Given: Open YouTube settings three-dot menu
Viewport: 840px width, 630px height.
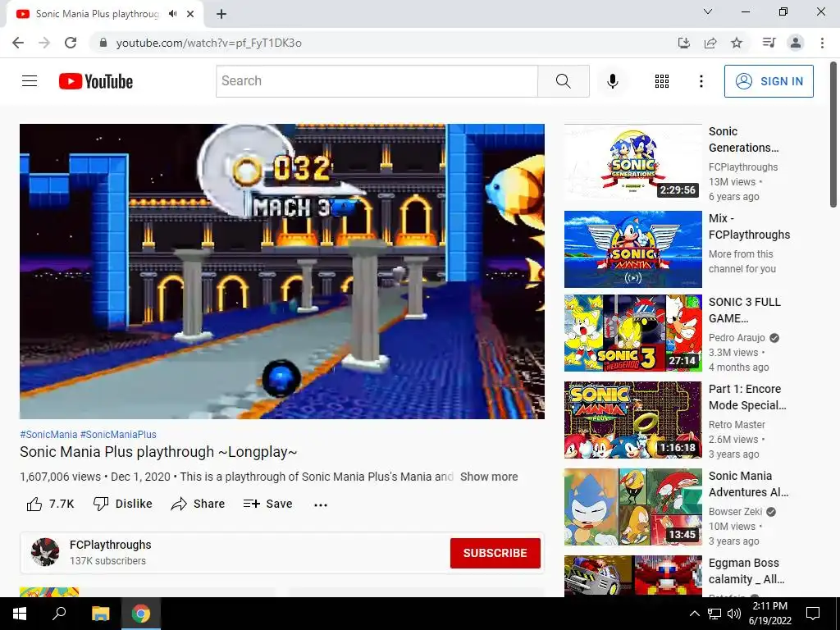Looking at the screenshot, I should [701, 81].
